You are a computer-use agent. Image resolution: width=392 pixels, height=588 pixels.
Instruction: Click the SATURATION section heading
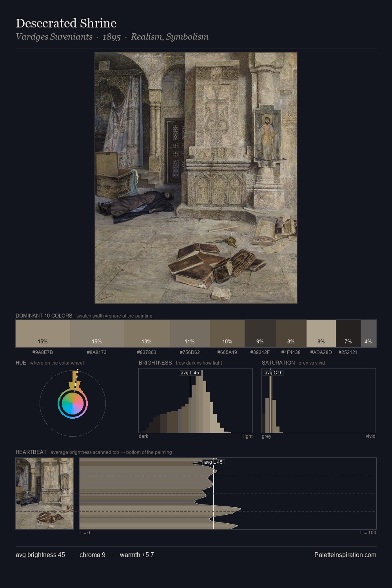(278, 363)
